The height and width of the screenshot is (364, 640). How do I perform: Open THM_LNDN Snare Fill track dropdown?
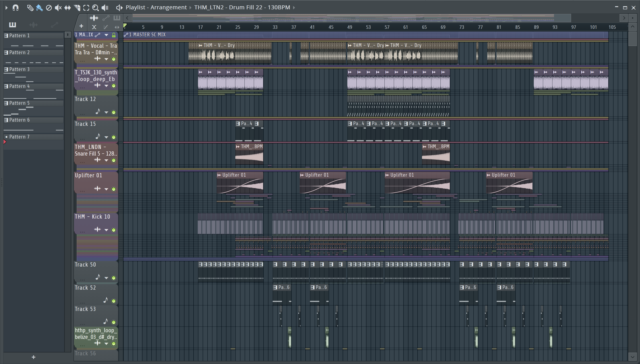(106, 160)
